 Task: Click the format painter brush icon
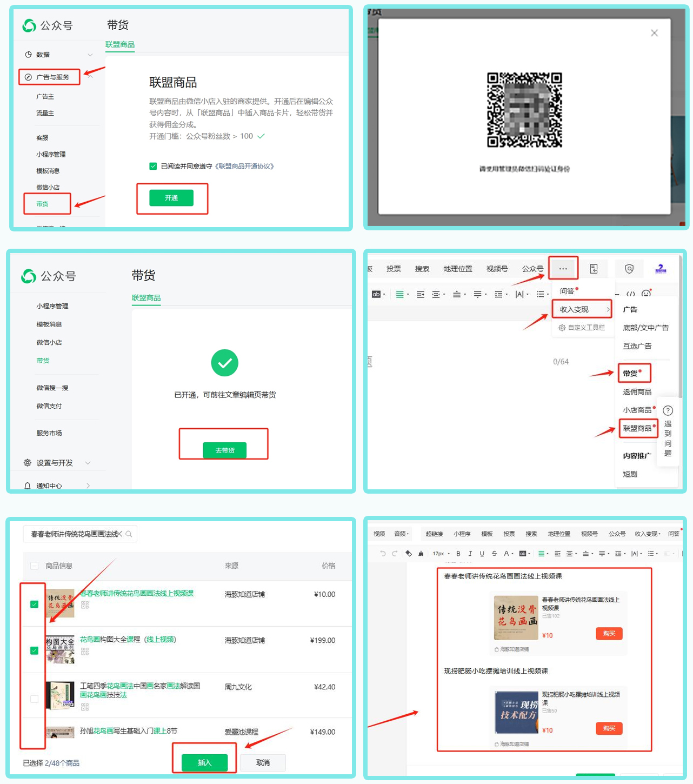coord(421,554)
